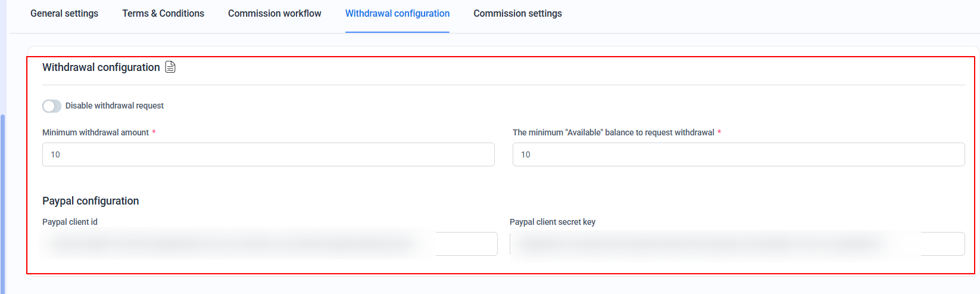Click the document icon beside Withdrawal configuration heading
This screenshot has height=294, width=980.
(170, 67)
